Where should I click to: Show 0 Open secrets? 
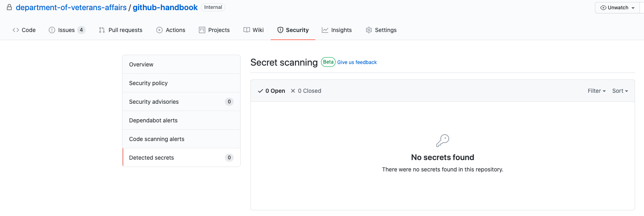point(271,91)
